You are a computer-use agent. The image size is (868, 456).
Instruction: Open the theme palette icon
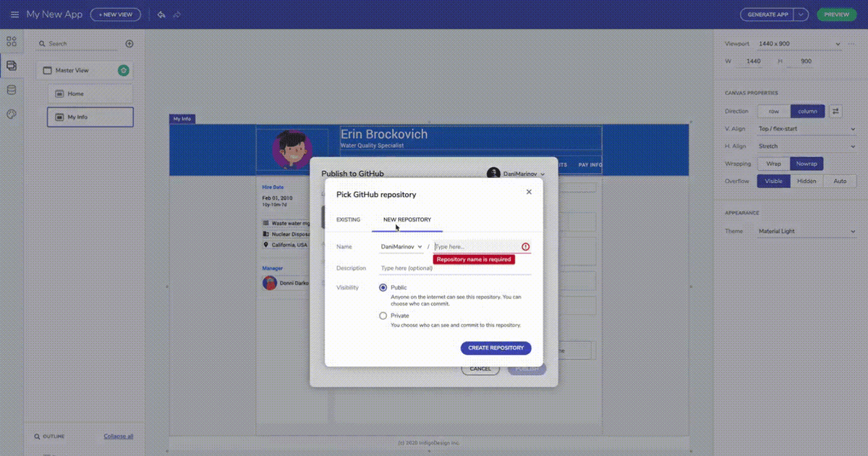coord(11,113)
